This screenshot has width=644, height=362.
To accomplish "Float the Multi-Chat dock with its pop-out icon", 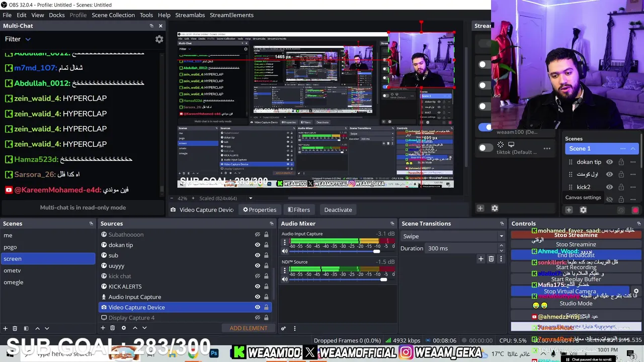I will tap(151, 26).
